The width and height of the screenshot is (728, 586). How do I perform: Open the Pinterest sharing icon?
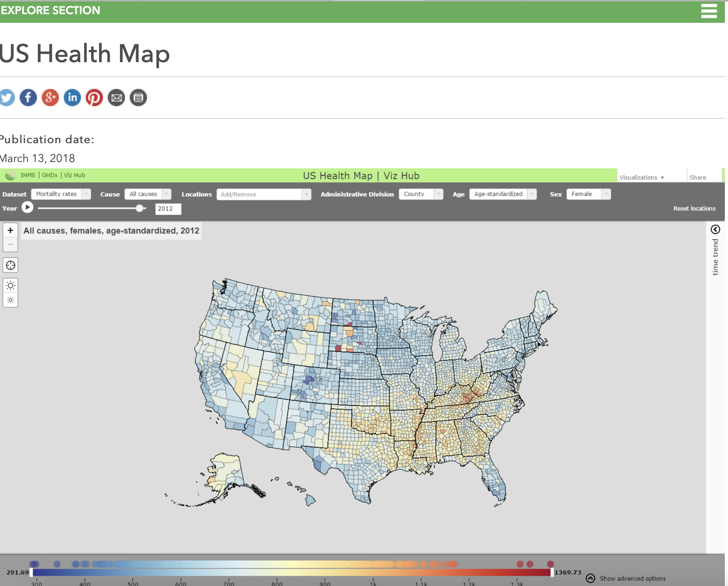click(94, 98)
